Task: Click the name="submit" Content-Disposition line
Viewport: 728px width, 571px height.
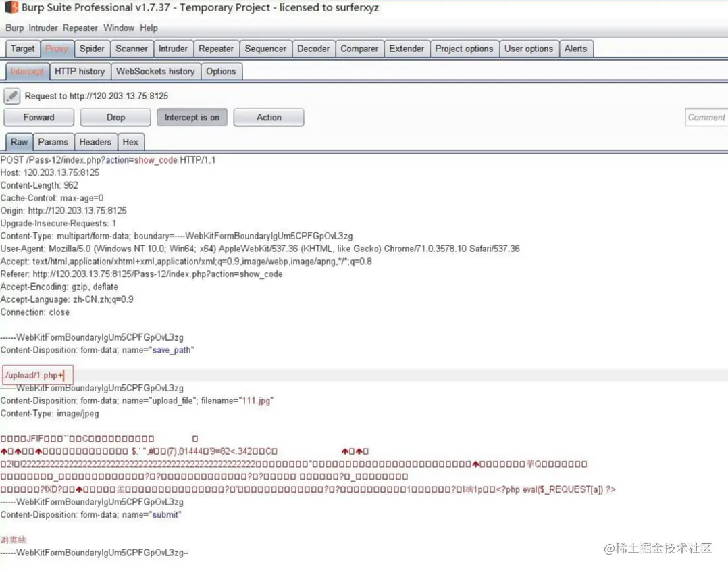Action: [91, 515]
